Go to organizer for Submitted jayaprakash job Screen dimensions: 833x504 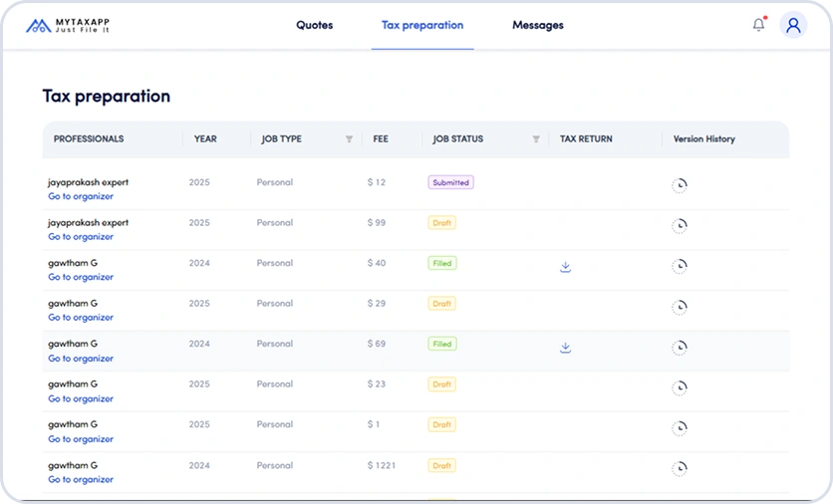coord(81,196)
